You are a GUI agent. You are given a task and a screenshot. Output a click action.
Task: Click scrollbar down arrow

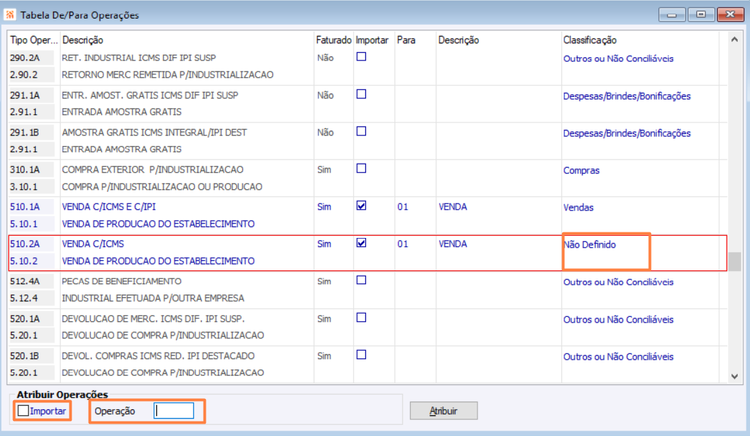(734, 377)
